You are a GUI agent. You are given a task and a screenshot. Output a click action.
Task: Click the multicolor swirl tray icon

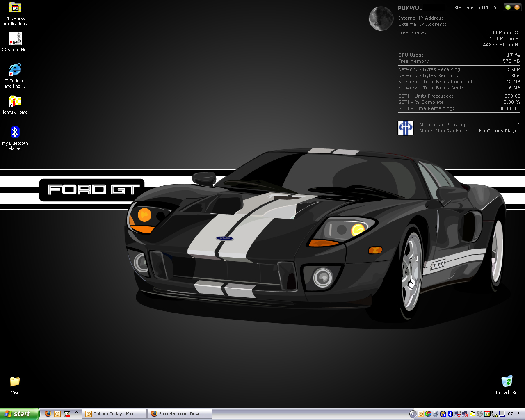pyautogui.click(x=428, y=414)
